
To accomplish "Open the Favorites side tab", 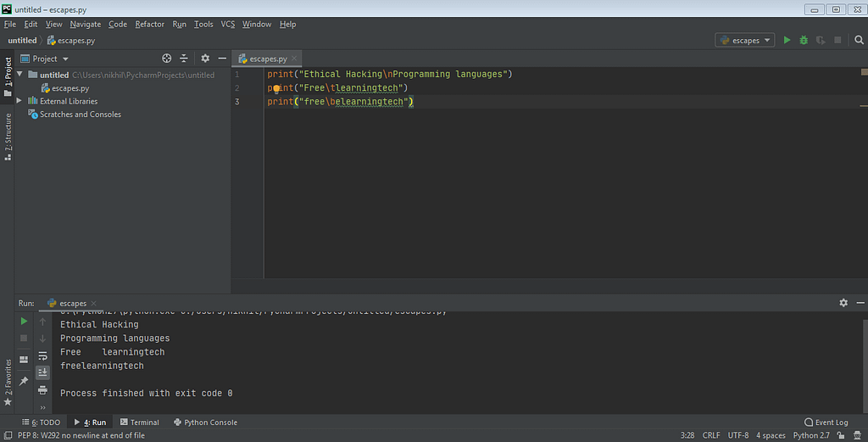I will tap(7, 382).
